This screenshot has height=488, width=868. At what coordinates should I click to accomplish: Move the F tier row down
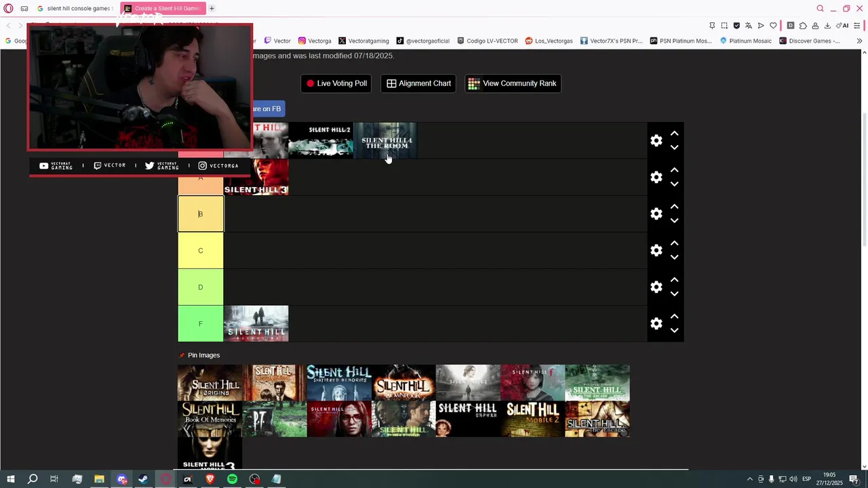(674, 331)
